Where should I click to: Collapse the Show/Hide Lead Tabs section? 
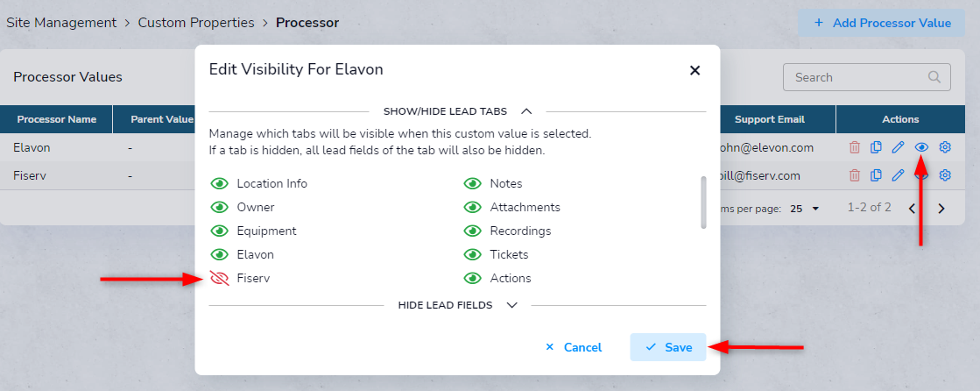(x=526, y=111)
